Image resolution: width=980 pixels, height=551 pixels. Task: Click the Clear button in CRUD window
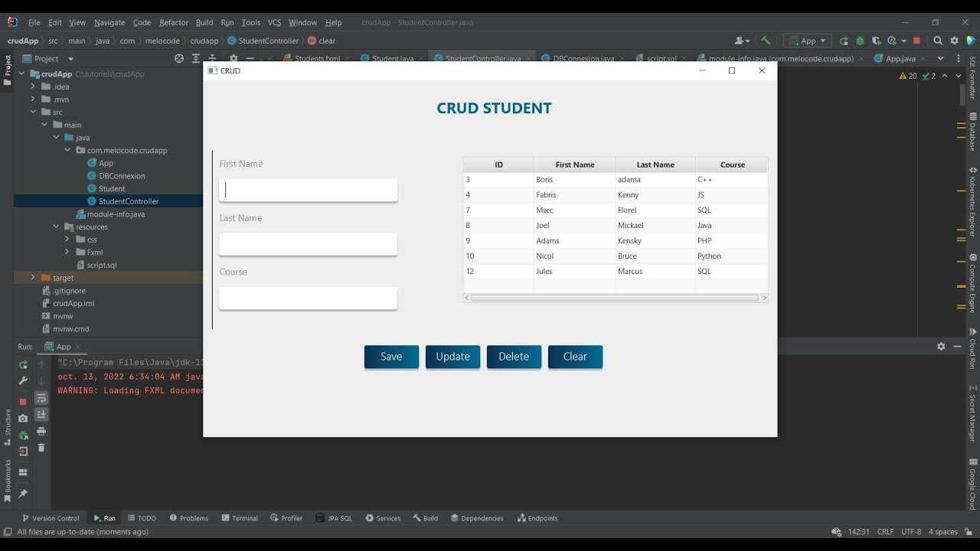pyautogui.click(x=575, y=357)
